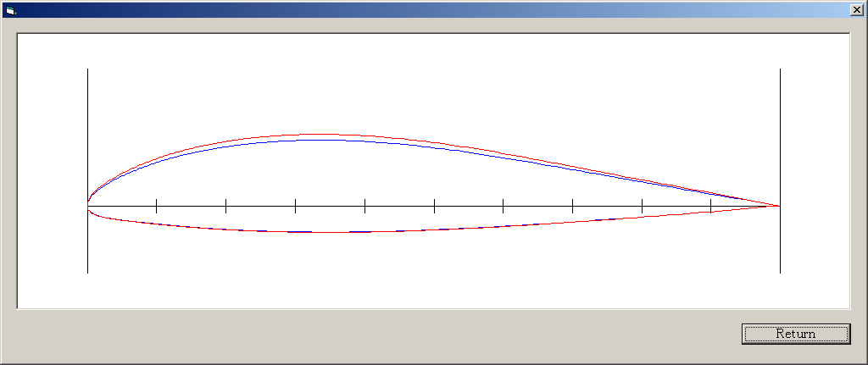The width and height of the screenshot is (868, 365).
Task: Click the fourth tick mark on chord axis
Action: [x=364, y=205]
